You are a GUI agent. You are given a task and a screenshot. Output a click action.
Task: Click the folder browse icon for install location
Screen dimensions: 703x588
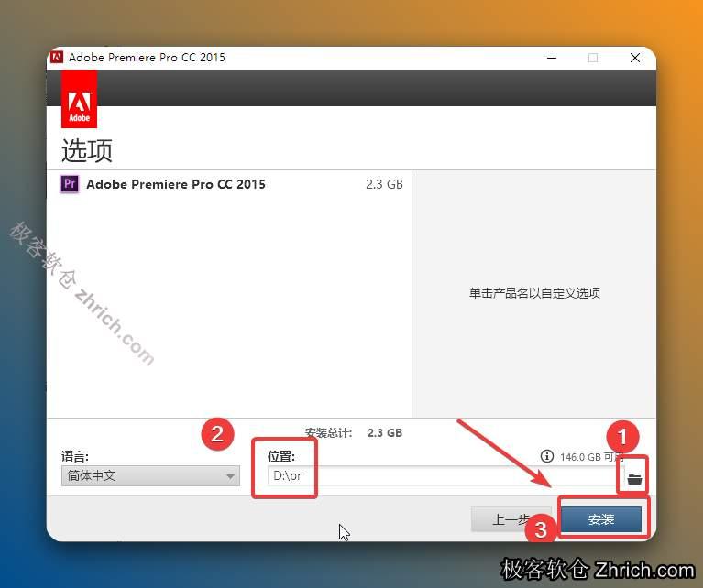coord(634,479)
